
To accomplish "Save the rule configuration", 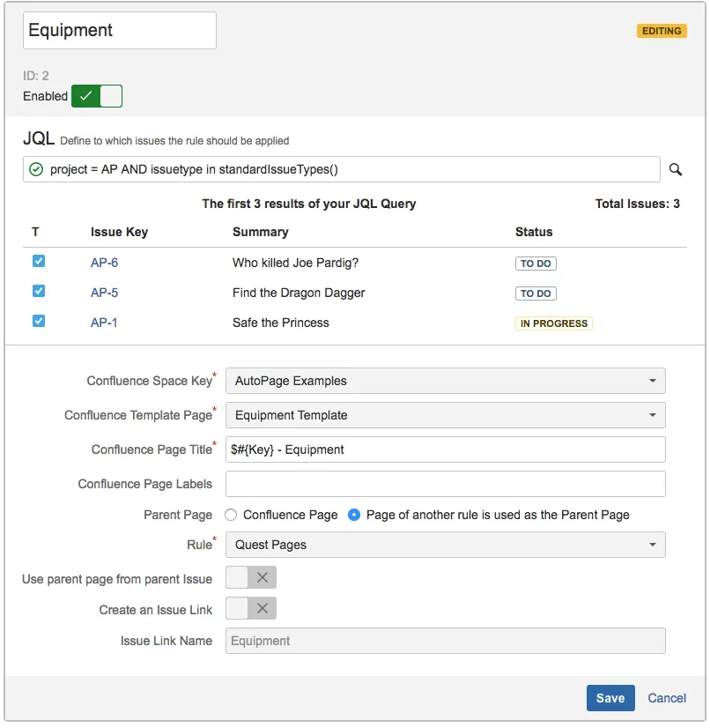I will (x=610, y=698).
